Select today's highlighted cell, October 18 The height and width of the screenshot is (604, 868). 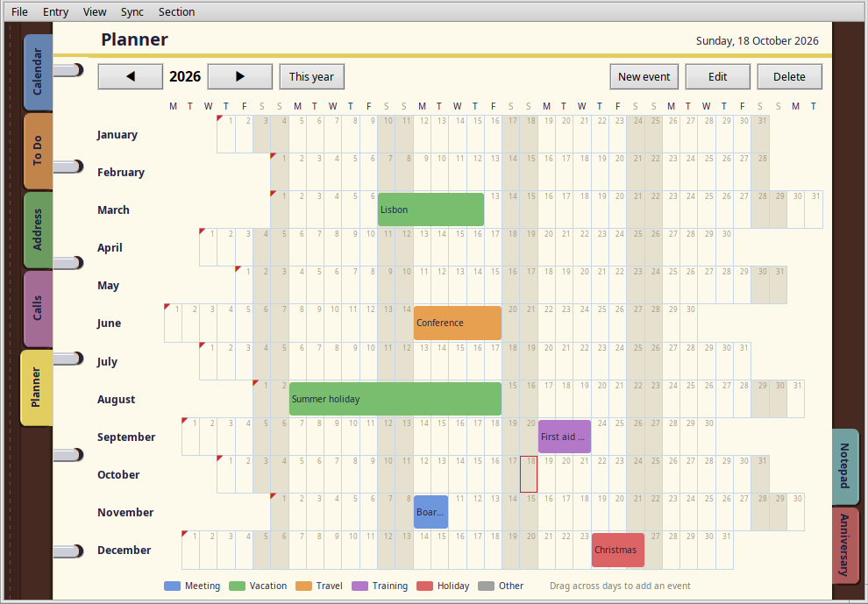529,474
